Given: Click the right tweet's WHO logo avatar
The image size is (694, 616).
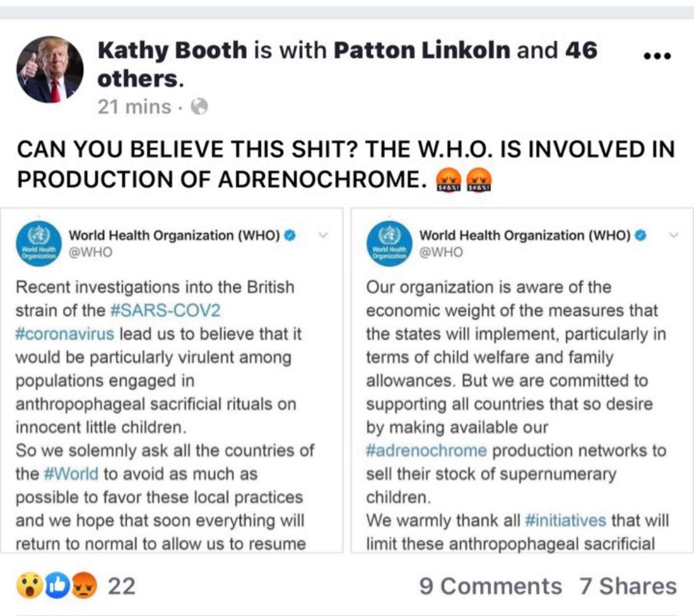Looking at the screenshot, I should point(389,244).
